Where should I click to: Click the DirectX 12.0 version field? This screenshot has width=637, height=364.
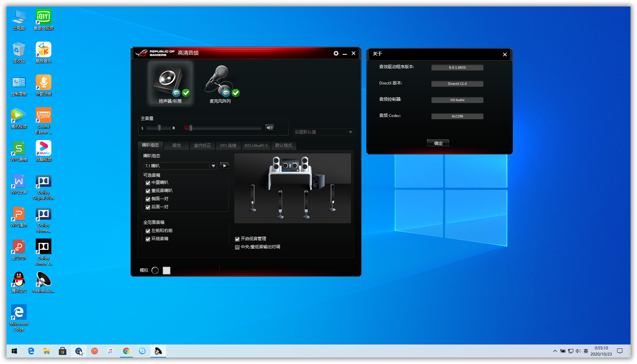457,84
